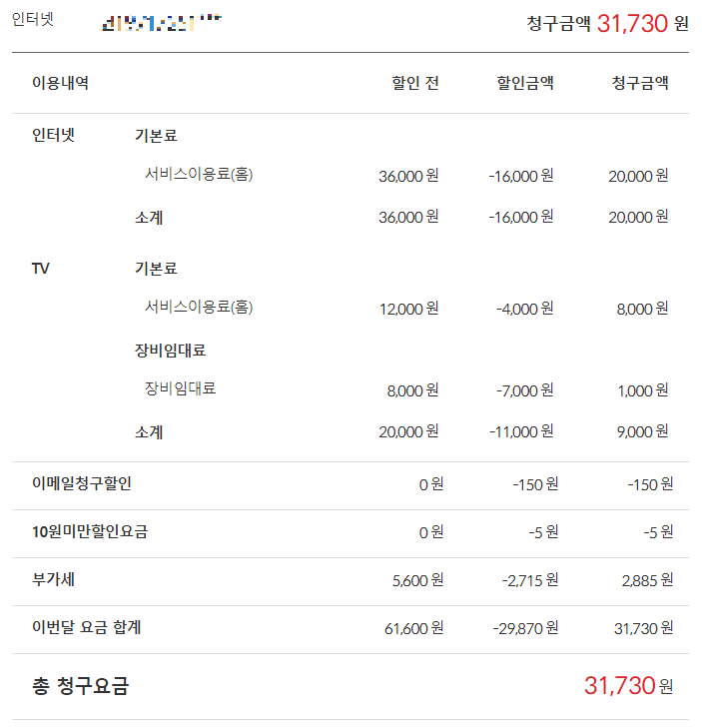
Task: Select 기본료 under the 인터넷 section
Action: [x=156, y=136]
